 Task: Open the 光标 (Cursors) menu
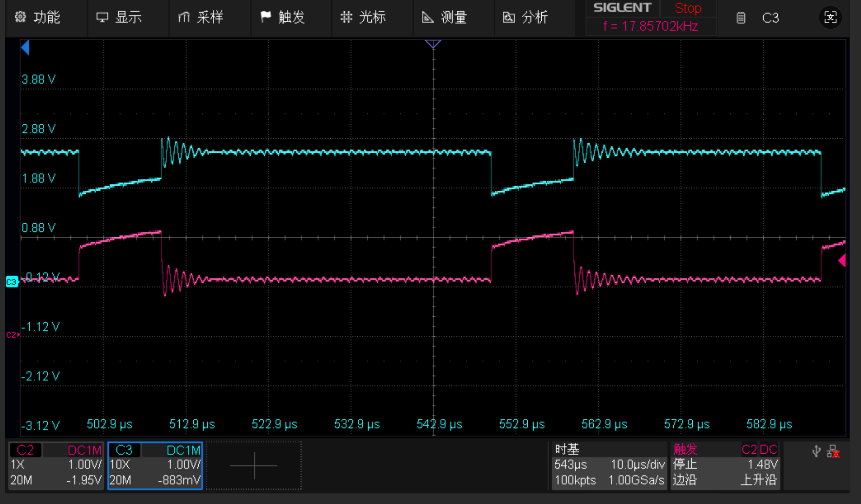(372, 17)
